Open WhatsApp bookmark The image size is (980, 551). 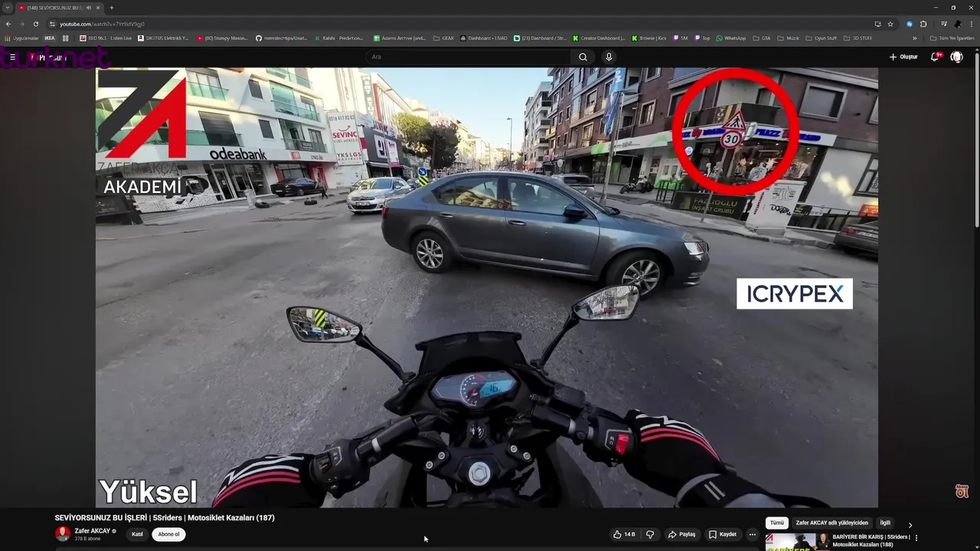click(x=730, y=37)
